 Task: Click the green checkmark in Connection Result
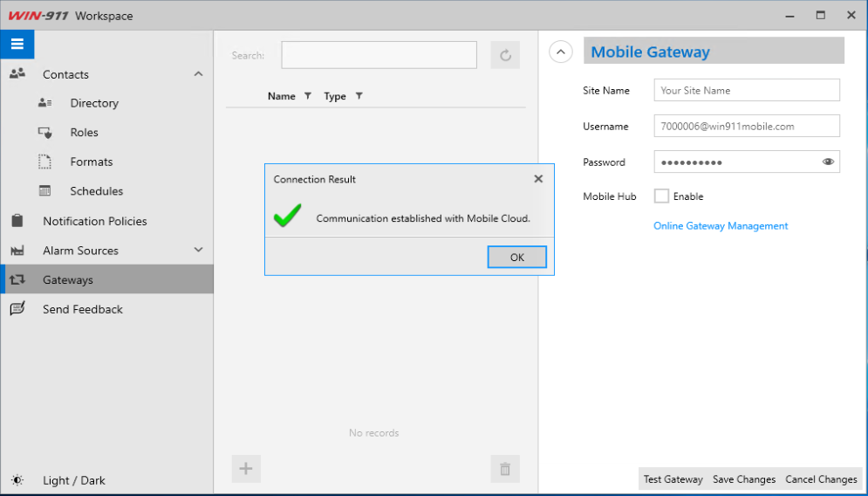pos(287,216)
